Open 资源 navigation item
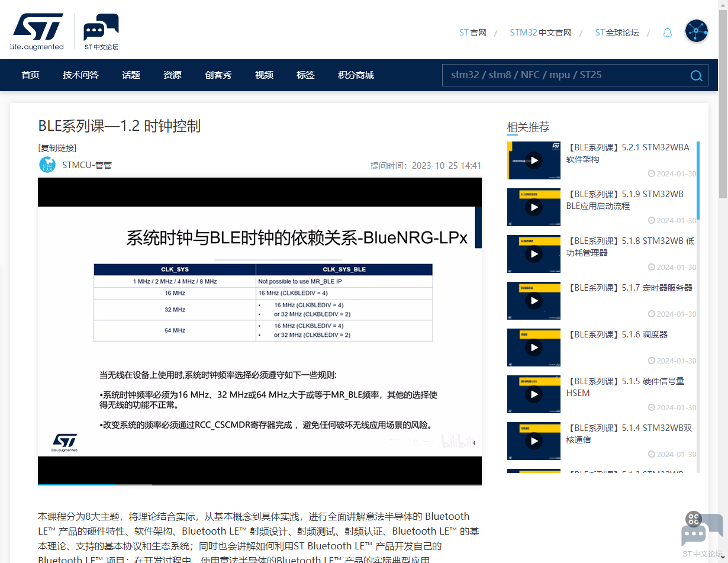Screen dimensions: 728x563 [x=172, y=75]
